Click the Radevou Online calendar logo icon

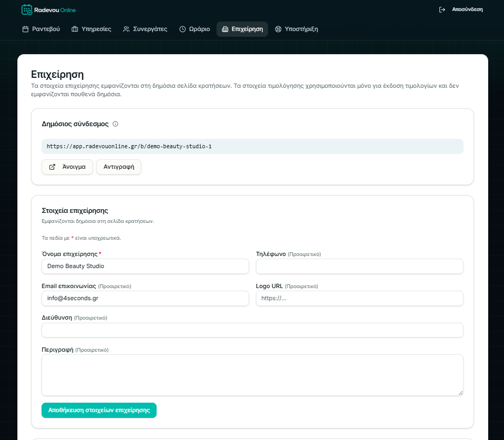point(27,9)
